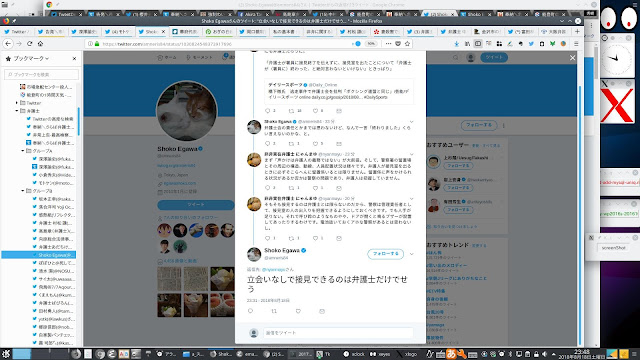Viewport: 640px width, 360px height.
Task: Bookmark this page with the star icon
Action: click(x=407, y=44)
